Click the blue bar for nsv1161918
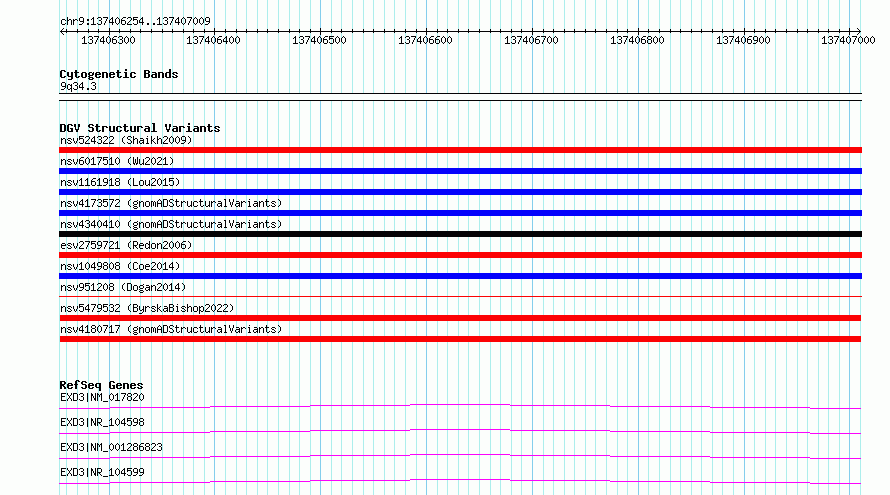Viewport: 890px width, 495px height. [x=460, y=192]
